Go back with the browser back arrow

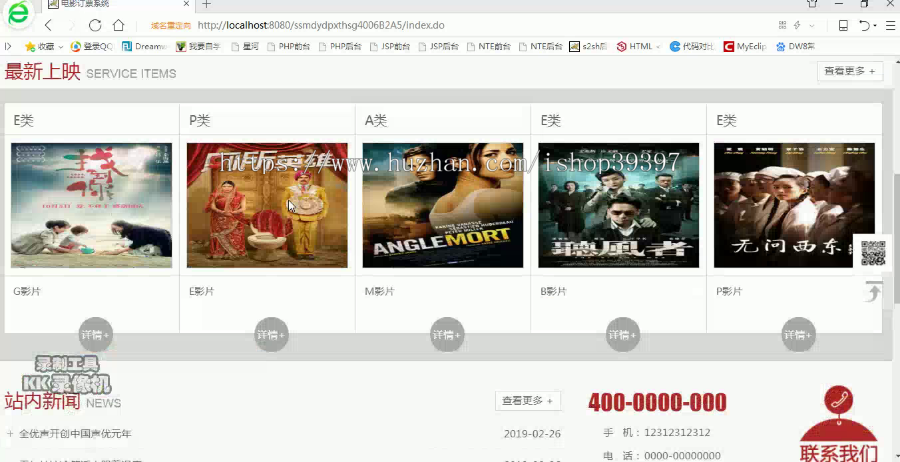point(48,25)
